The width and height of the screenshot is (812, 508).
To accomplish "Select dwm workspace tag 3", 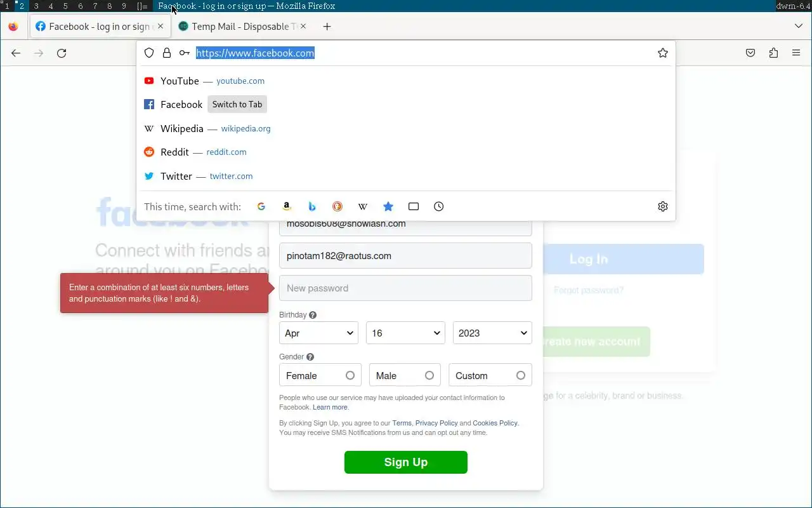I will click(x=36, y=6).
